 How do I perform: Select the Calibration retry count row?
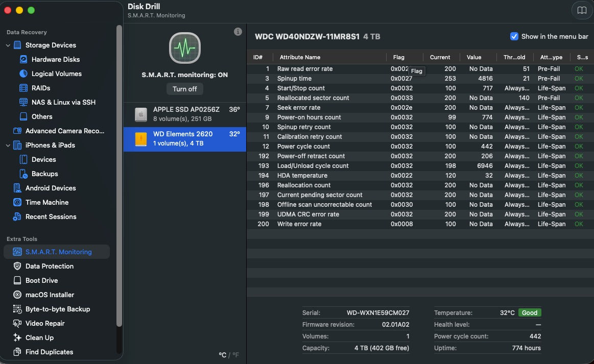click(420, 137)
